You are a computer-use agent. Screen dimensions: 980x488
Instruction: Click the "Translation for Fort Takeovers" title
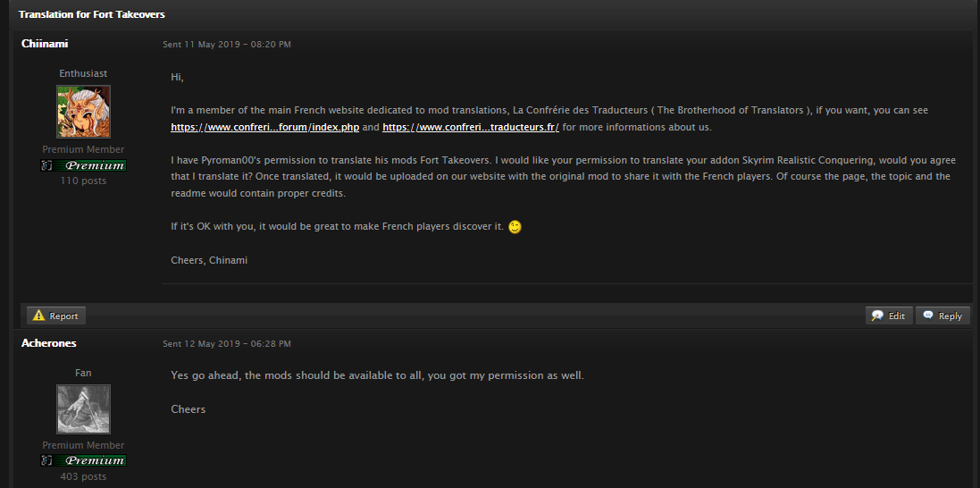(91, 15)
